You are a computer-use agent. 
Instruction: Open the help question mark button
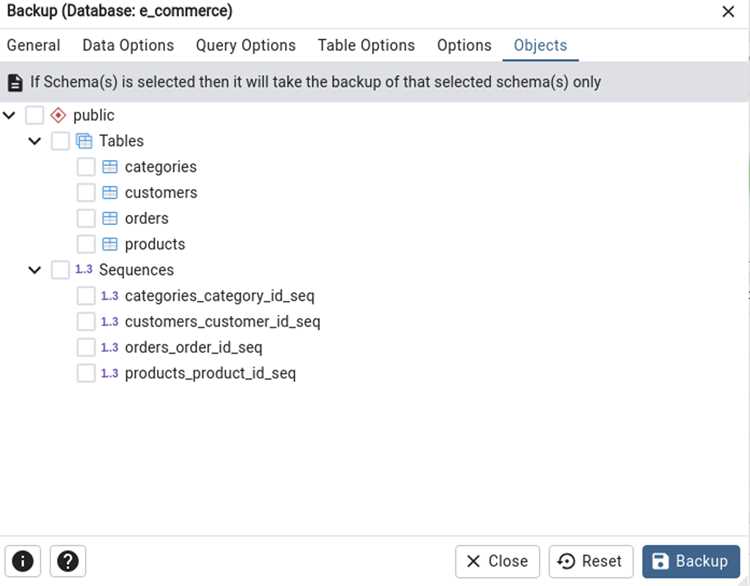(68, 561)
